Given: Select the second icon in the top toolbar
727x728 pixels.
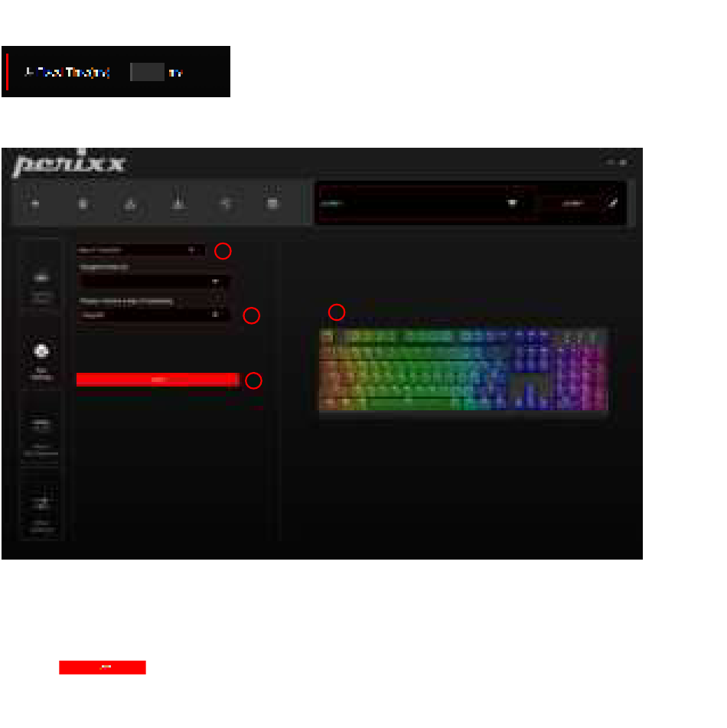Looking at the screenshot, I should pos(83,204).
